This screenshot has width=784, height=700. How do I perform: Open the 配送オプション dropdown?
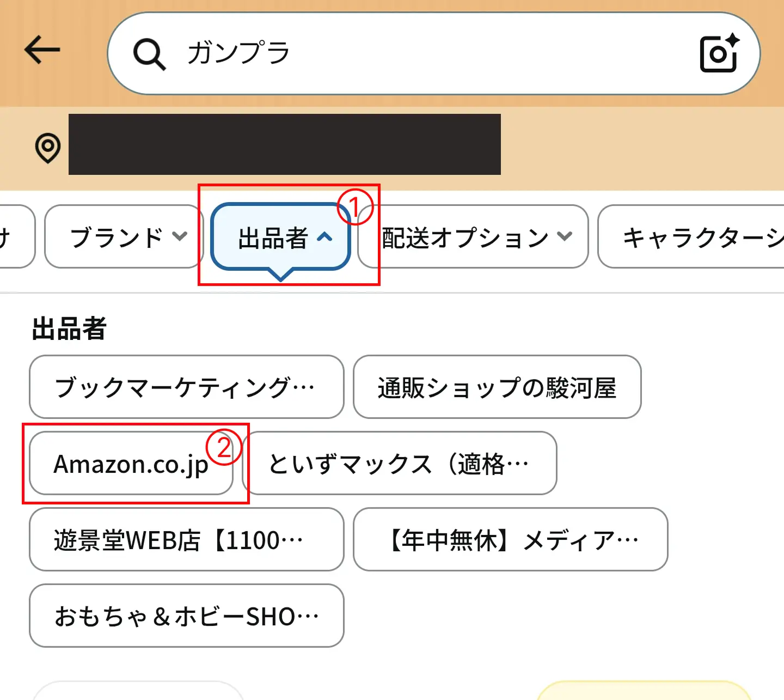point(472,236)
